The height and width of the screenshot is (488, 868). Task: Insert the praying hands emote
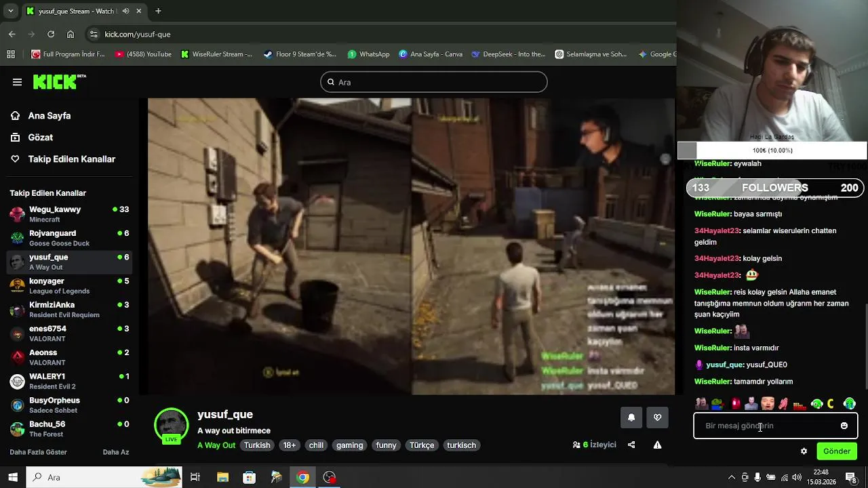tap(784, 404)
